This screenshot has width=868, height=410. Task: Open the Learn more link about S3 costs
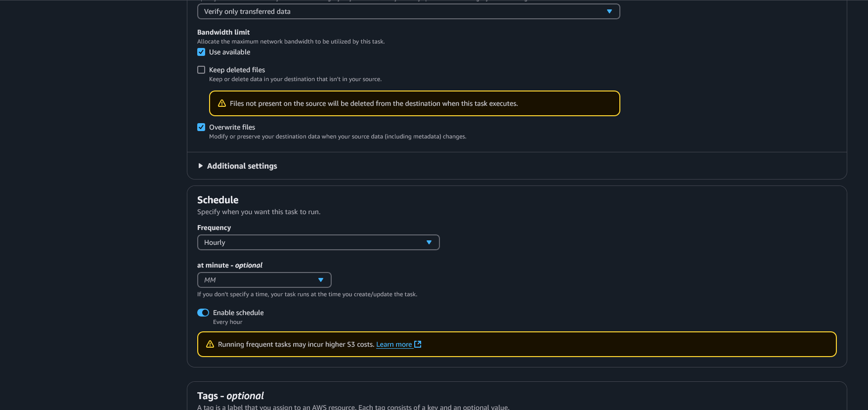(394, 344)
